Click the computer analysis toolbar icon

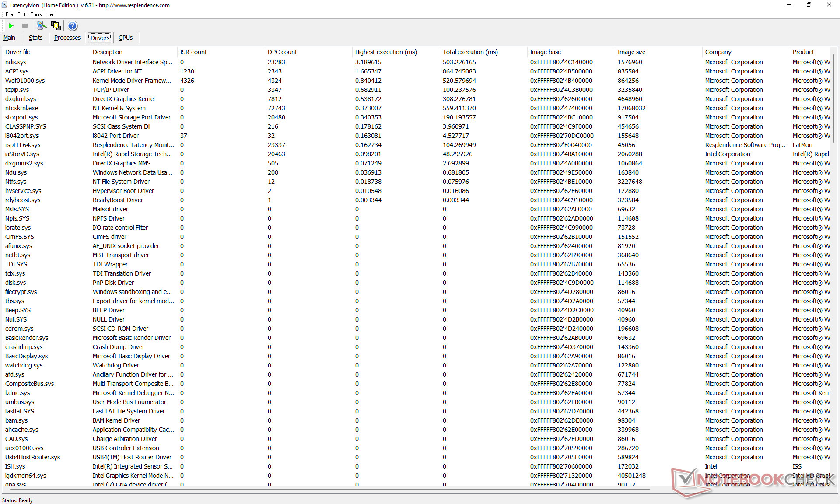42,26
